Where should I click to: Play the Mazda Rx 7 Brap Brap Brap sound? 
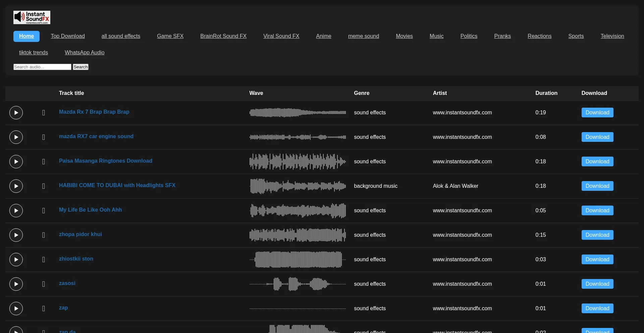point(15,113)
